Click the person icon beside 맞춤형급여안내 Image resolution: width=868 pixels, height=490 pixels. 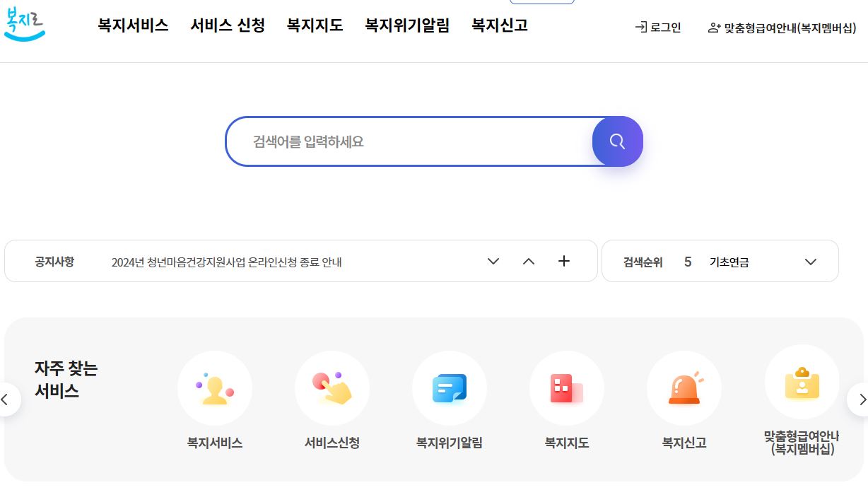coord(712,28)
